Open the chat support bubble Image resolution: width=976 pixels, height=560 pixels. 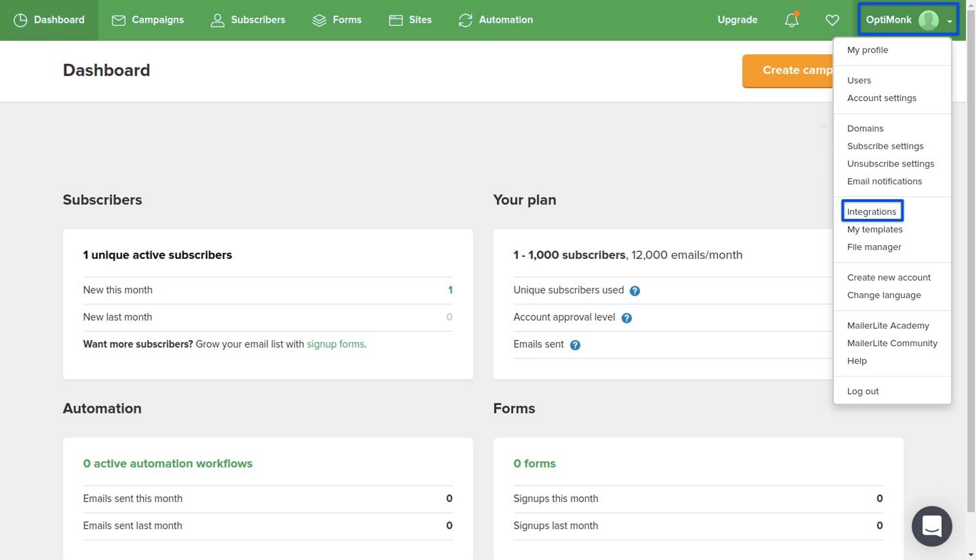coord(932,526)
